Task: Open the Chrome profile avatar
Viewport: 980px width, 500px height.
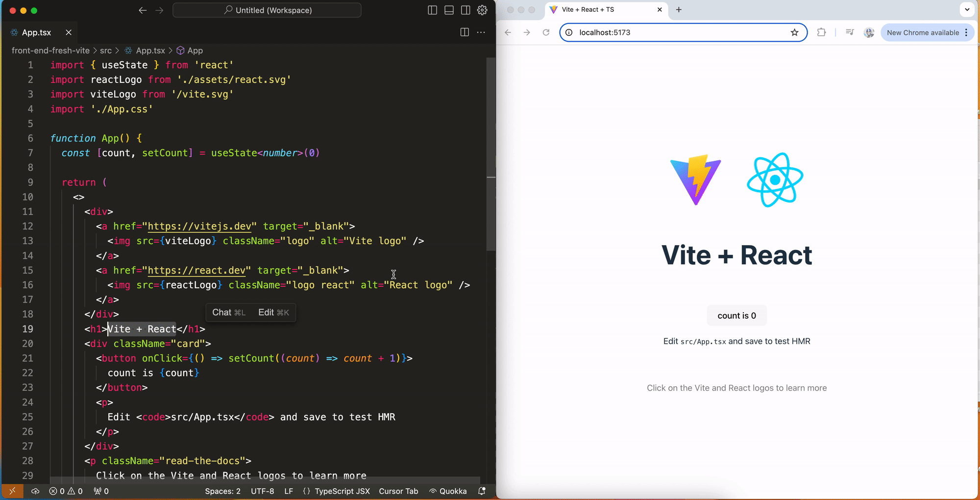Action: pyautogui.click(x=869, y=32)
